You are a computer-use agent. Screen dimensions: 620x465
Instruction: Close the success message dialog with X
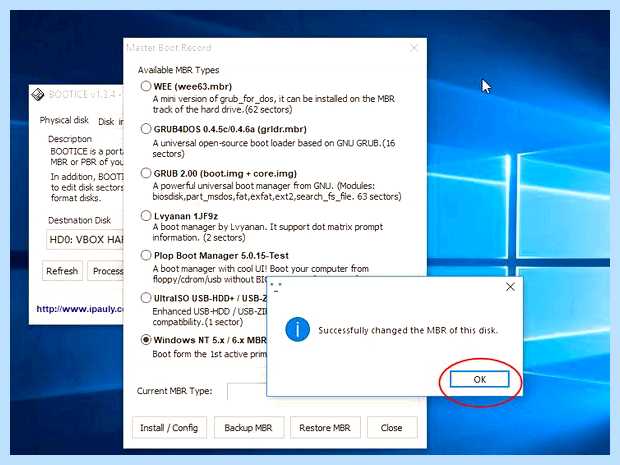point(510,287)
